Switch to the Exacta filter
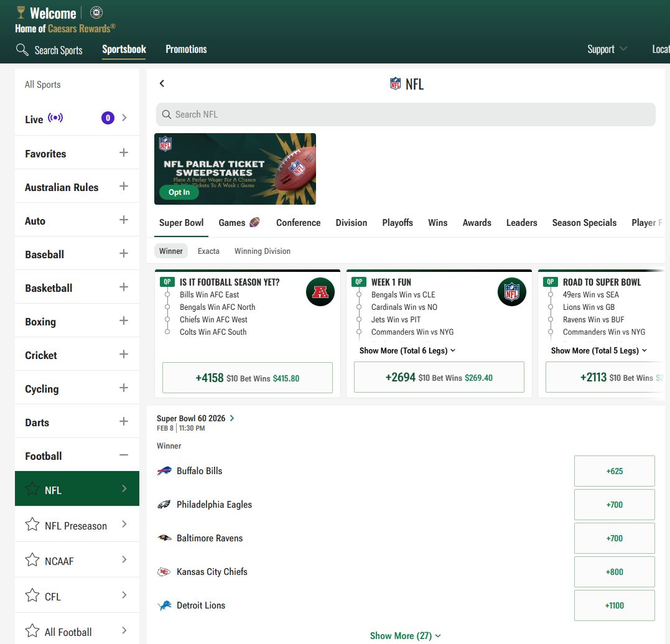 (208, 251)
